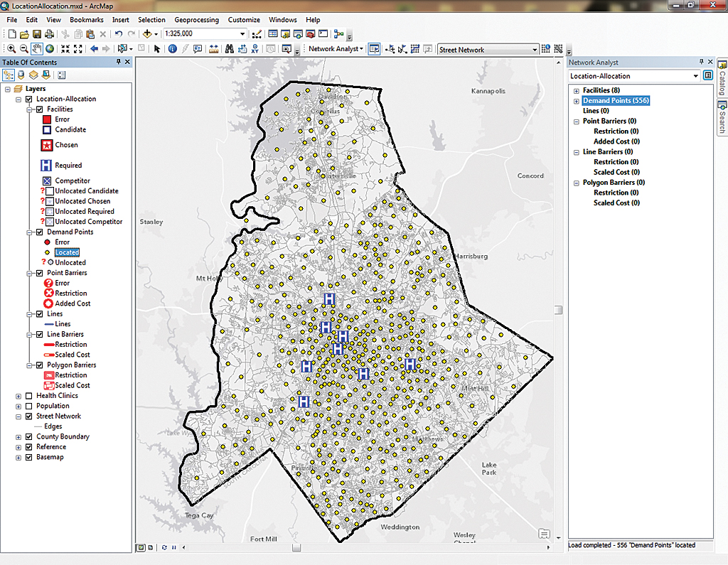Uncheck the Demand Points layer checkbox

click(x=40, y=232)
